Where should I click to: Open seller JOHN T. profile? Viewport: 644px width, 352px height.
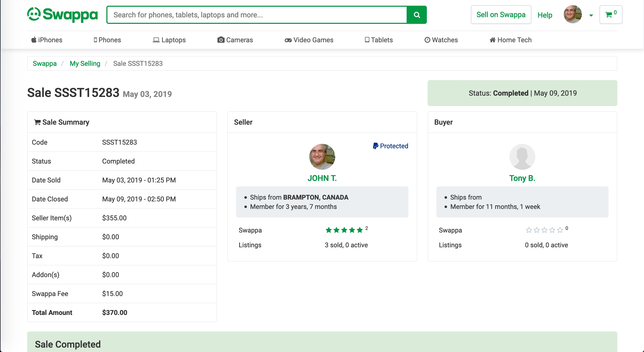tap(322, 178)
